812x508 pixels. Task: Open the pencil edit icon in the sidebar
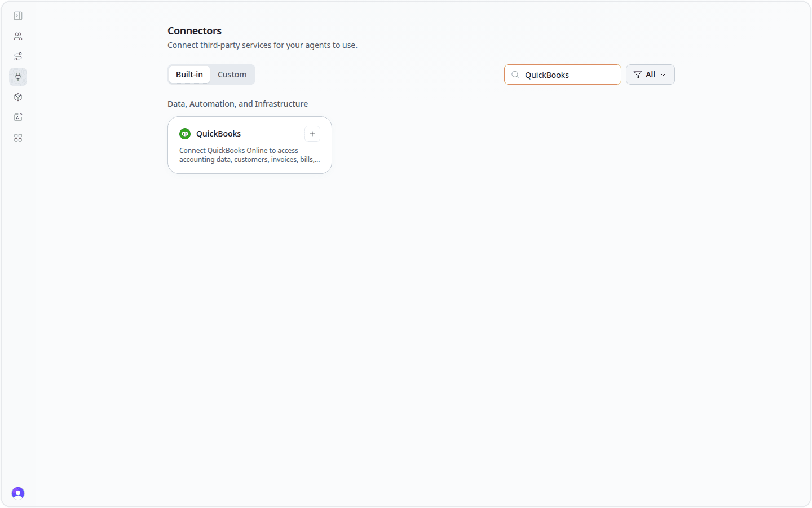pos(18,117)
